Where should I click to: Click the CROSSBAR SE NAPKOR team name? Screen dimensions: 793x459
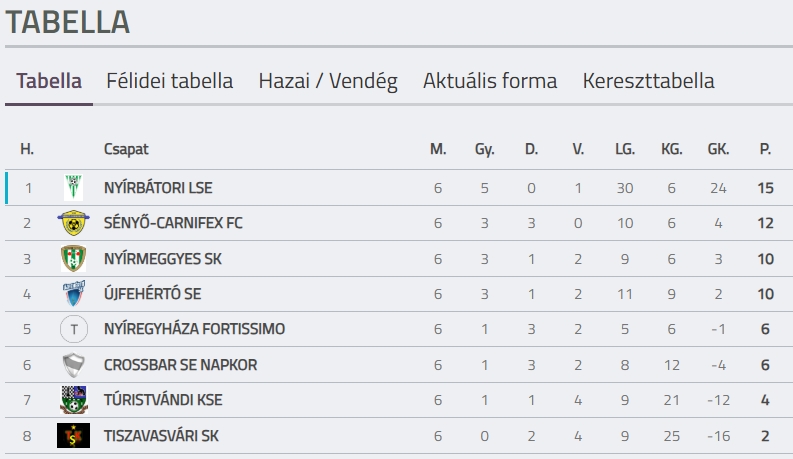[x=180, y=365]
